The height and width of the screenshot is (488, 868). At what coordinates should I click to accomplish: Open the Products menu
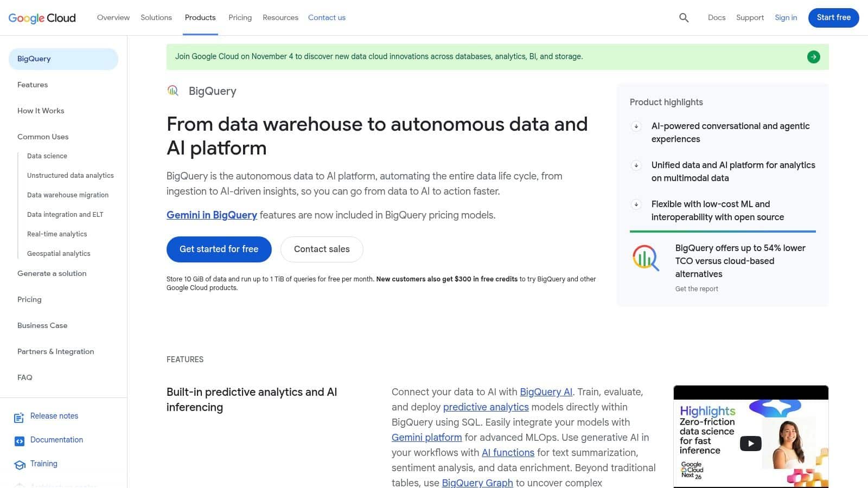[x=200, y=17]
